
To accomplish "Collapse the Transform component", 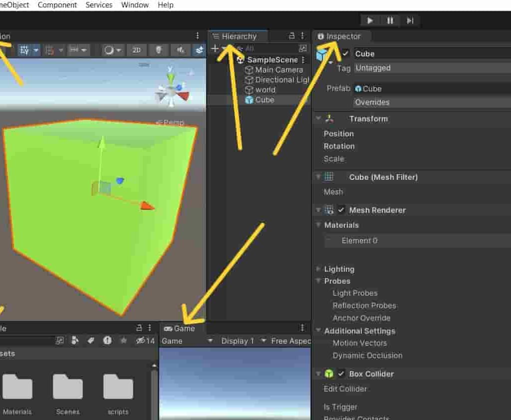I will [x=318, y=119].
